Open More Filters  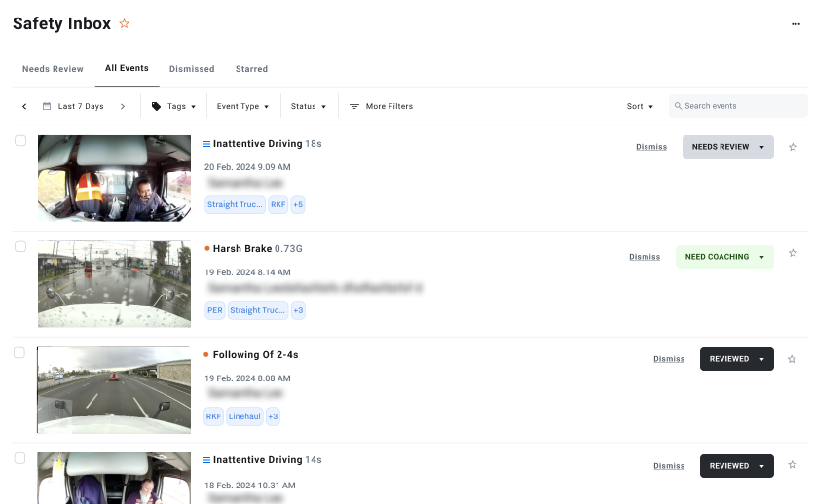click(382, 106)
